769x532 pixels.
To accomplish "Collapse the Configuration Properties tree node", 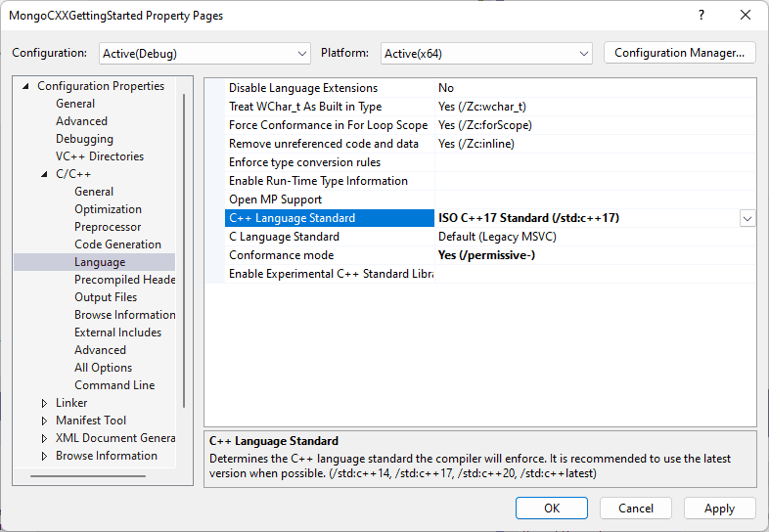I will click(25, 86).
